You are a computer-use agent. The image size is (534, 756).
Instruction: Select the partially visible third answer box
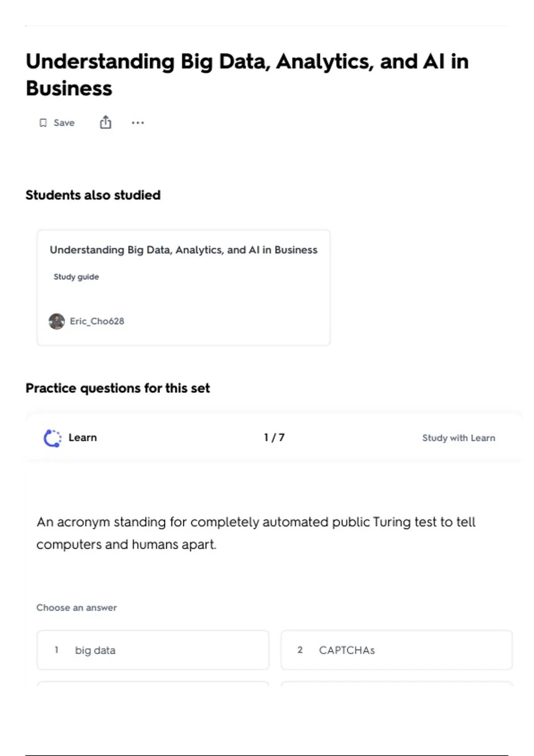coord(153,684)
